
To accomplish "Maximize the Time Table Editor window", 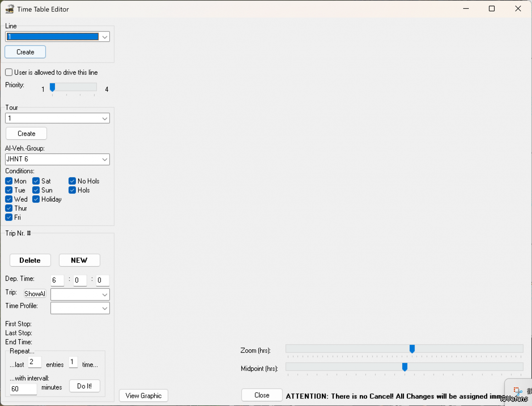I will tap(492, 9).
